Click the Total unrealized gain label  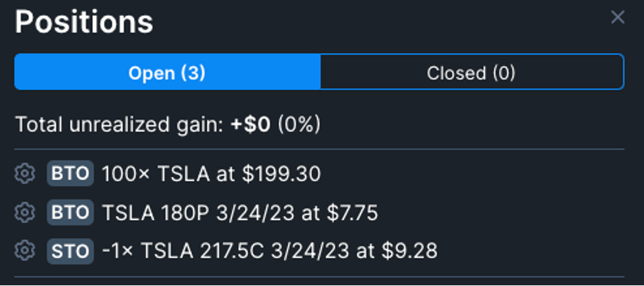click(121, 124)
